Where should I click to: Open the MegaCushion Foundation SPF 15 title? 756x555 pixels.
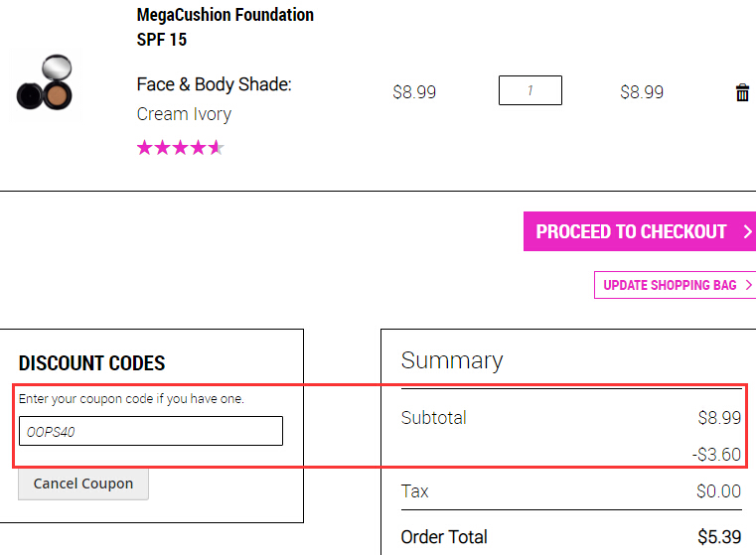[226, 27]
